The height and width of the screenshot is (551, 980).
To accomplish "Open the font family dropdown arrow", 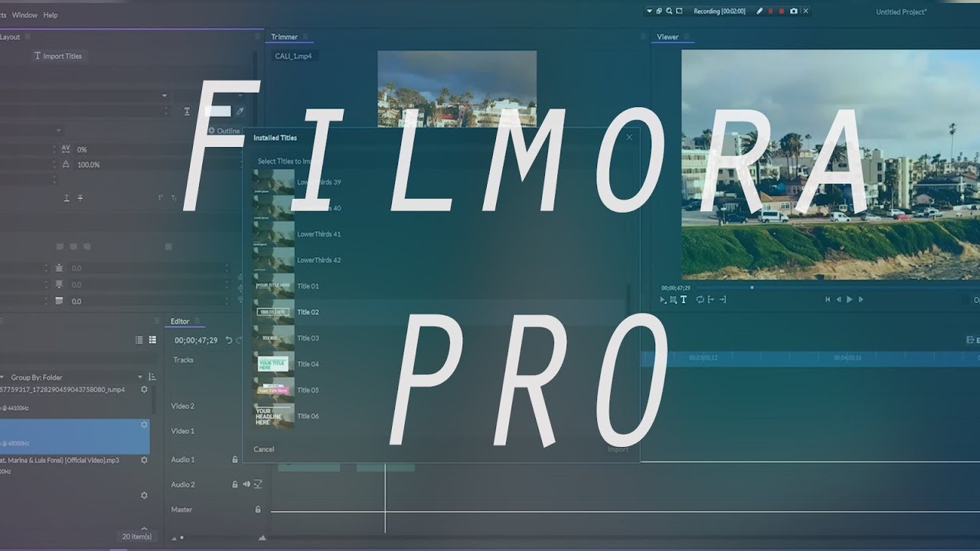I will point(164,96).
